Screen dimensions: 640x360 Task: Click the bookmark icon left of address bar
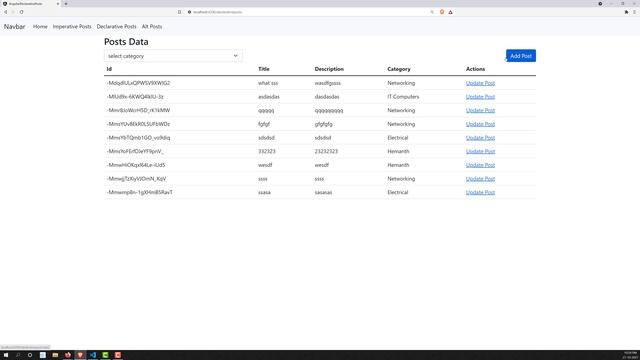180,12
